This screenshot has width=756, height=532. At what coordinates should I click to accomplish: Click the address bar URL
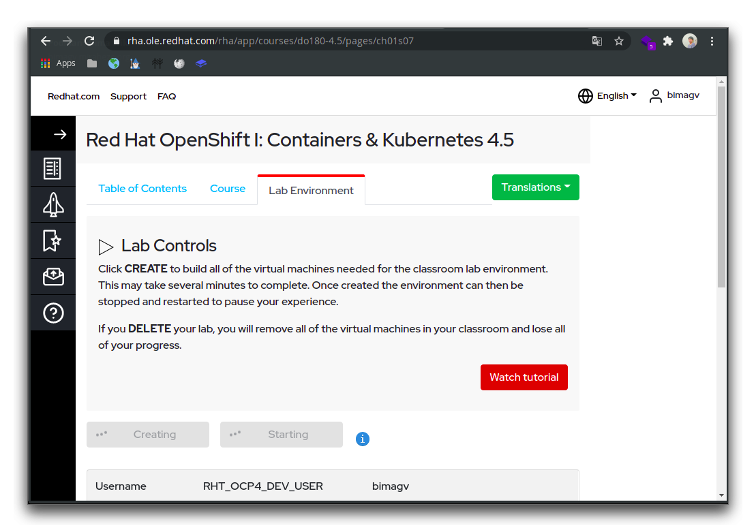[271, 41]
